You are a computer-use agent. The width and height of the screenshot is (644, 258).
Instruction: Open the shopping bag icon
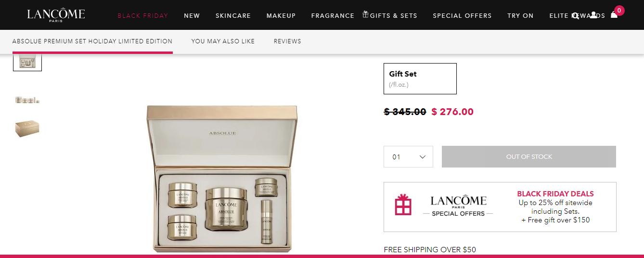click(x=614, y=14)
